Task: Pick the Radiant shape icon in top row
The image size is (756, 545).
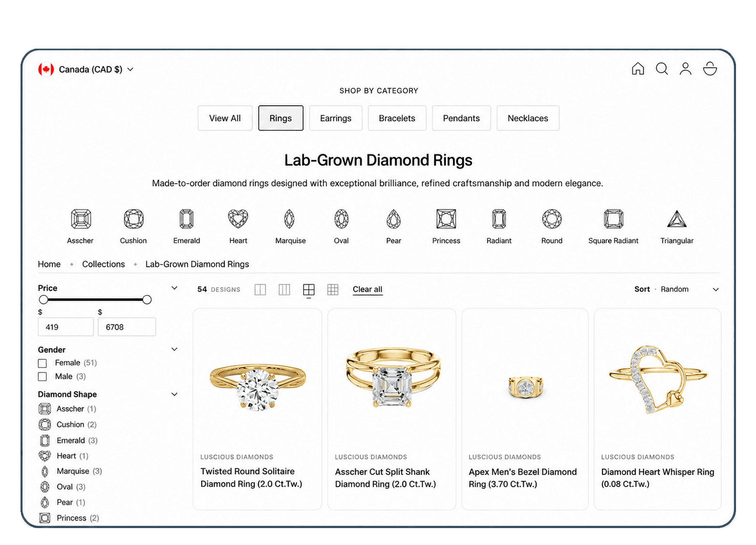Action: pos(499,219)
